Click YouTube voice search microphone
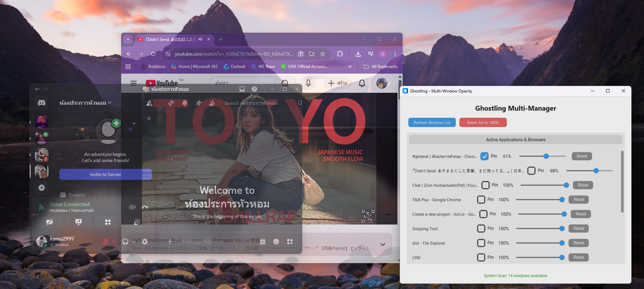 pyautogui.click(x=308, y=83)
